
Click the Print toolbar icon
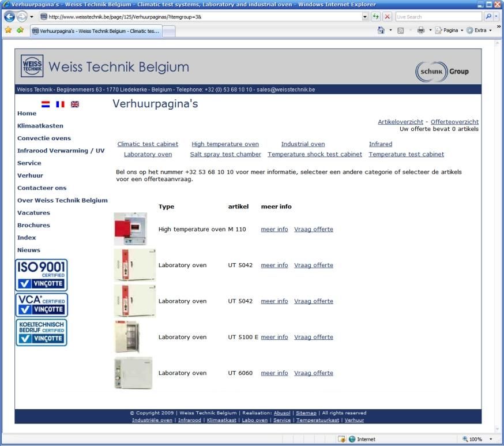421,30
